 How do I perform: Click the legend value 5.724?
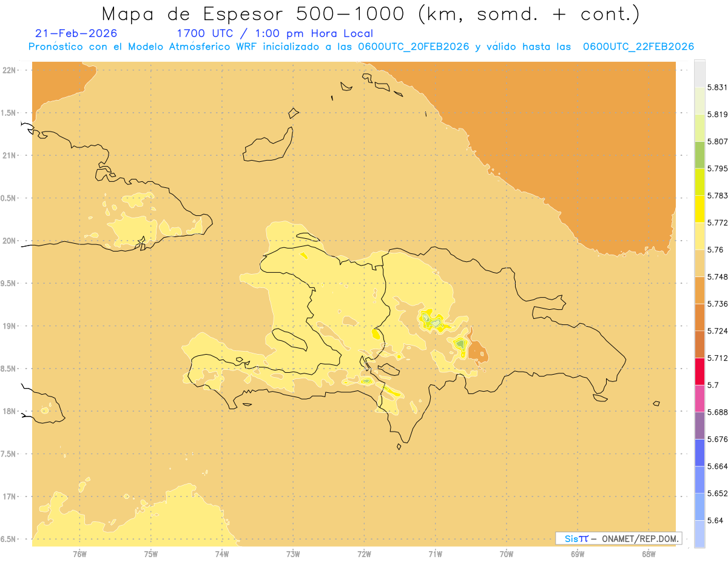(717, 331)
